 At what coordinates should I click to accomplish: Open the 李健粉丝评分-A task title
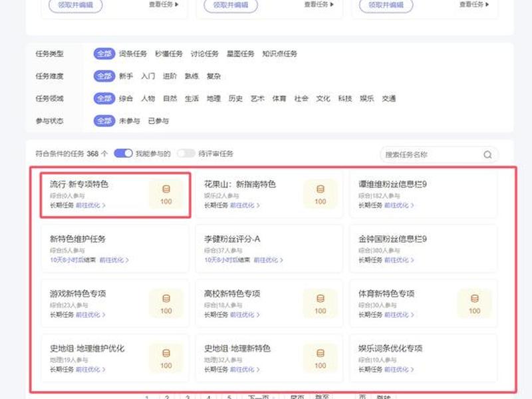(x=232, y=239)
